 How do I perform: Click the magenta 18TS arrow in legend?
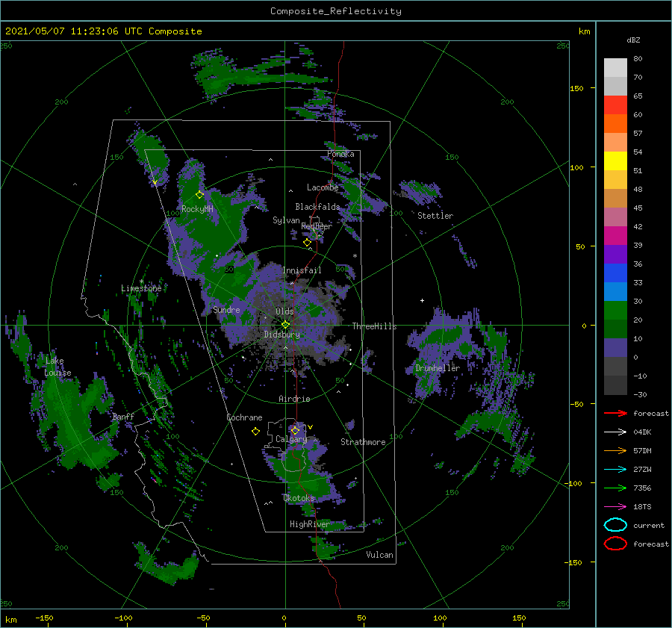615,507
